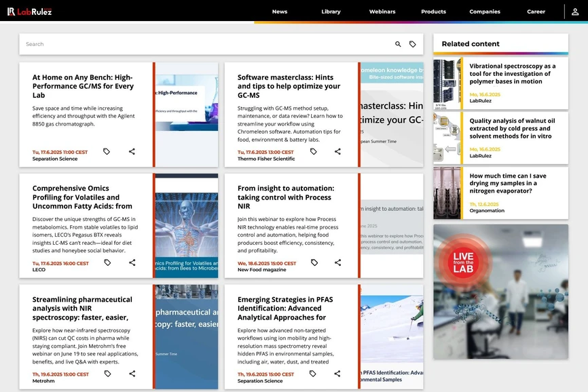Select Webinars in top navigation
This screenshot has width=588, height=392.
coord(382,12)
